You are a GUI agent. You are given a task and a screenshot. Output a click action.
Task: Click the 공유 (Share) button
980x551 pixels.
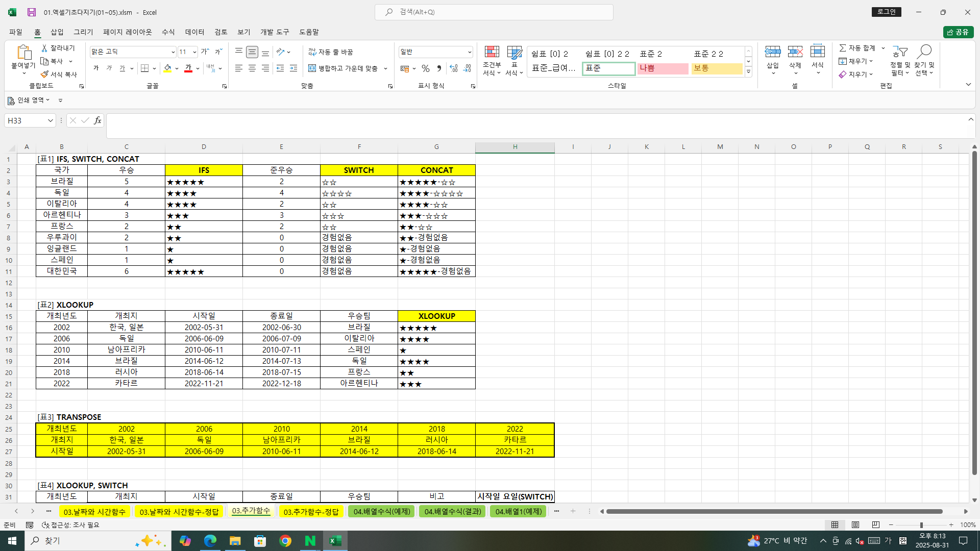(958, 32)
